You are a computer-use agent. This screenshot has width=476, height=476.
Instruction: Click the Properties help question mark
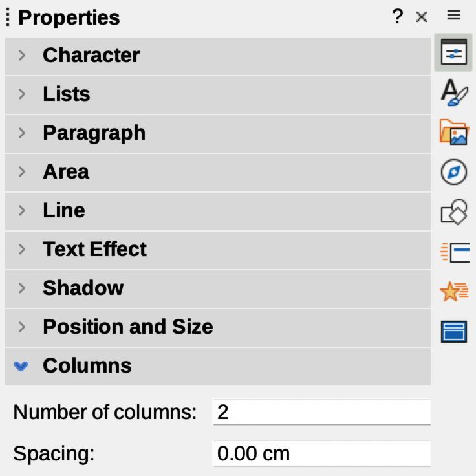[398, 17]
